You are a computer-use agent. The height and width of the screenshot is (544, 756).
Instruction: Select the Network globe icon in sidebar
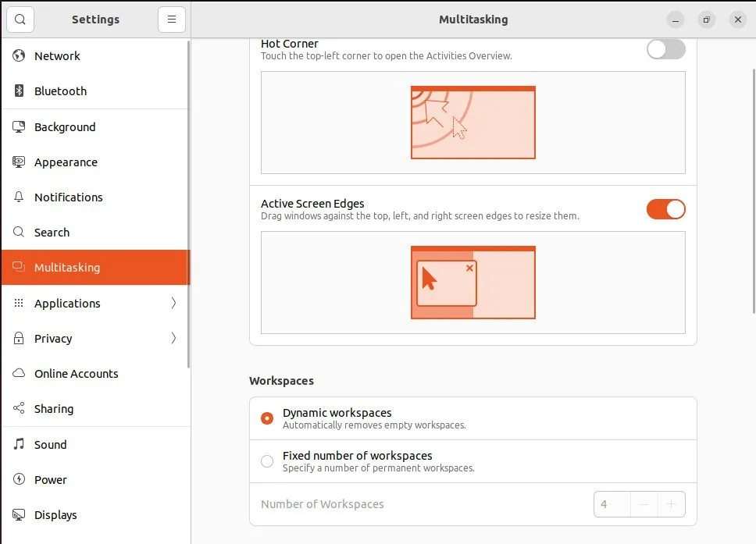click(x=18, y=55)
